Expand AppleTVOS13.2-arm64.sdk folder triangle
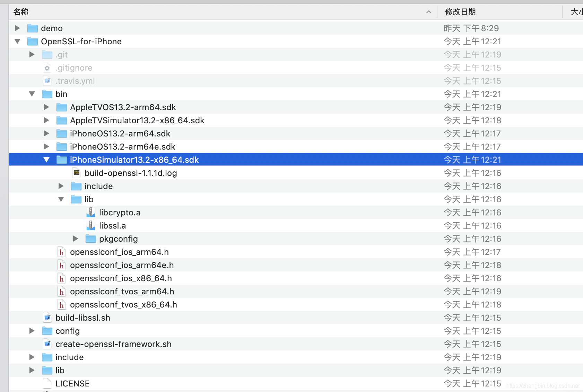 click(x=46, y=107)
